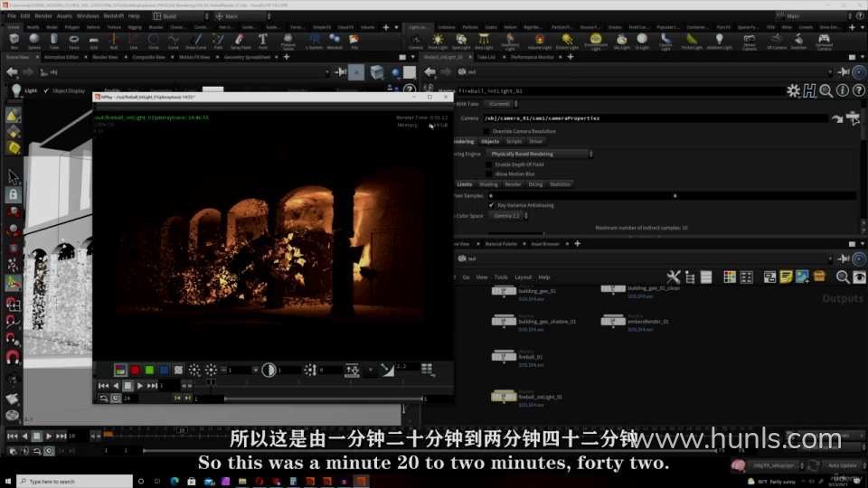Toggle the Object Display checkbox
The width and height of the screenshot is (868, 488).
pyautogui.click(x=46, y=90)
